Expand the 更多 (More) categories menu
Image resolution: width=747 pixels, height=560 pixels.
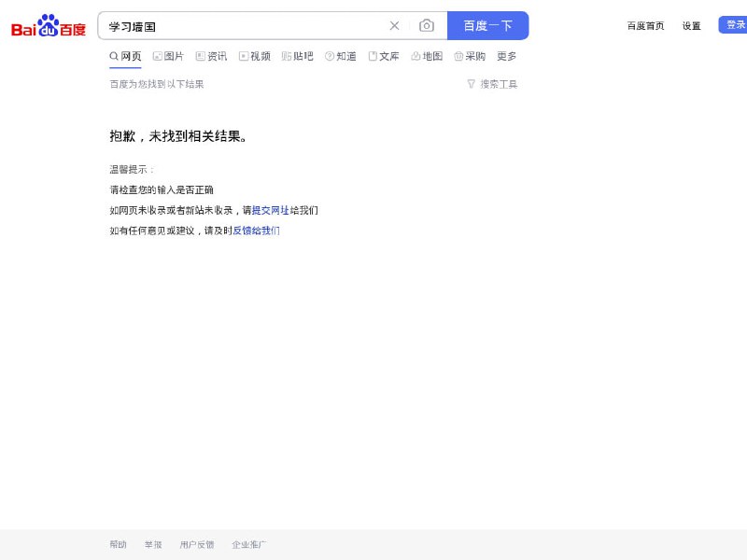click(x=508, y=56)
